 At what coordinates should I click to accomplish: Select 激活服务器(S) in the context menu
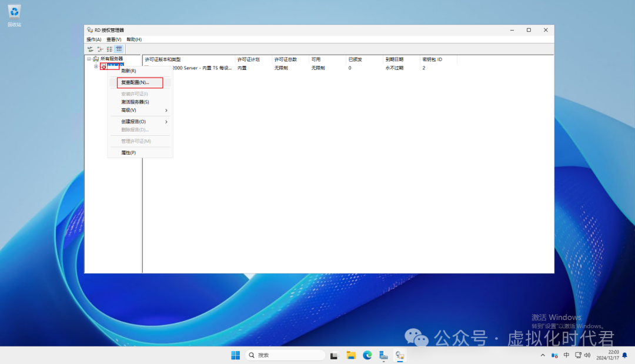tap(135, 102)
